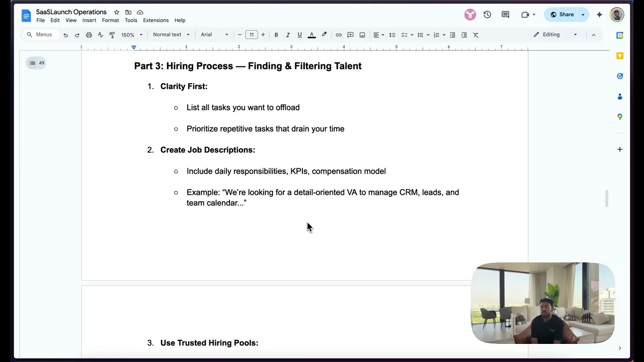This screenshot has width=644, height=362.
Task: Toggle underline formatting
Action: (299, 35)
